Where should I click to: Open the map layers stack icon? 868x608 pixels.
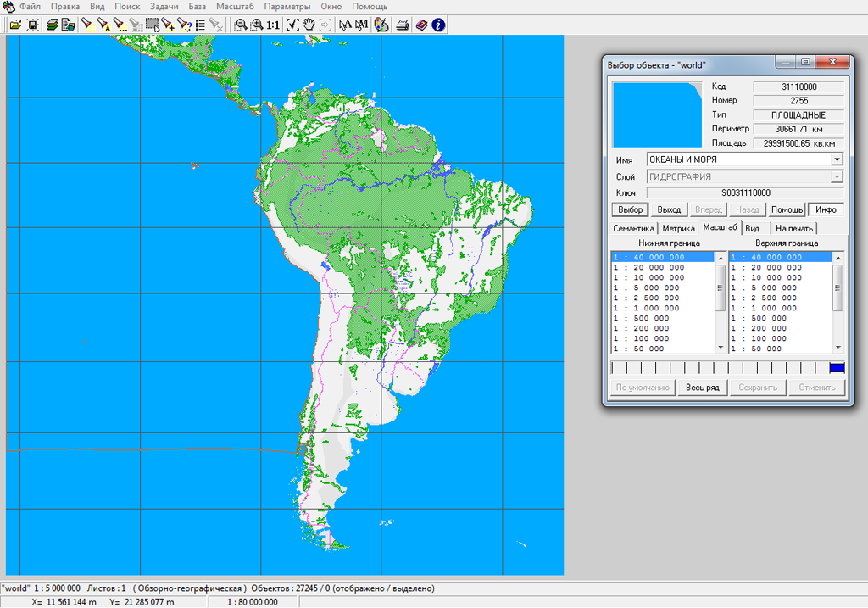[52, 25]
